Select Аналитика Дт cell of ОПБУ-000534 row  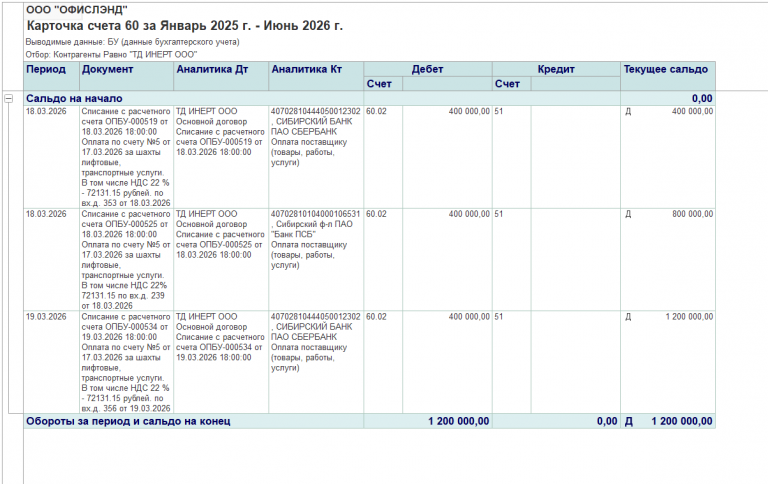(x=221, y=362)
